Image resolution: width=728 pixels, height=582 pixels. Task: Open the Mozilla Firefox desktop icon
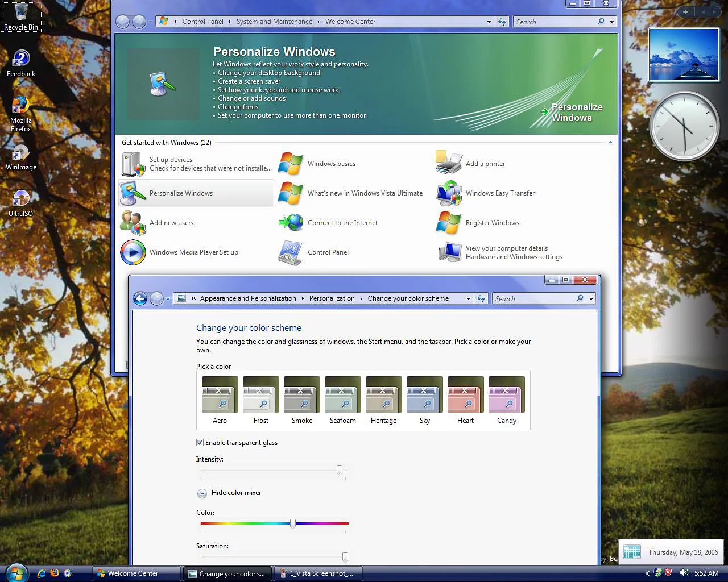20,106
